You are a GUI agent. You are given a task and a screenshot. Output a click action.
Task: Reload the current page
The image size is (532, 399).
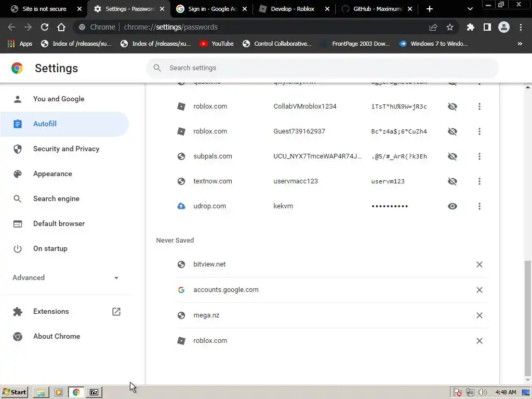pyautogui.click(x=45, y=27)
